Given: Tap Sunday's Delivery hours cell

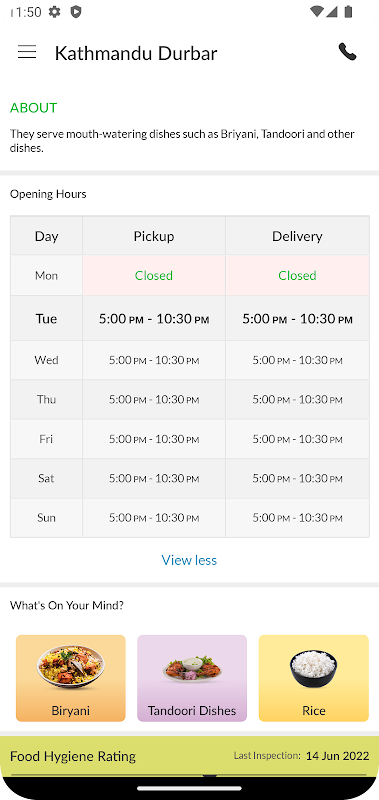Looking at the screenshot, I should 297,518.
